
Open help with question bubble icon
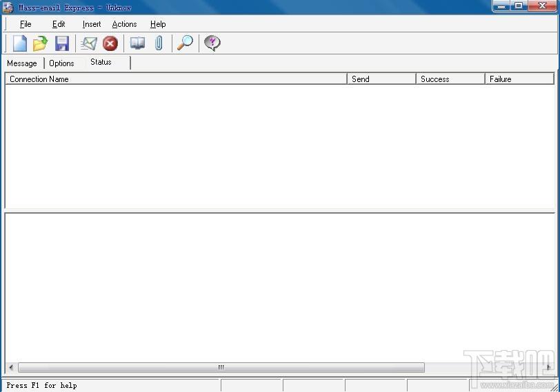pos(212,43)
